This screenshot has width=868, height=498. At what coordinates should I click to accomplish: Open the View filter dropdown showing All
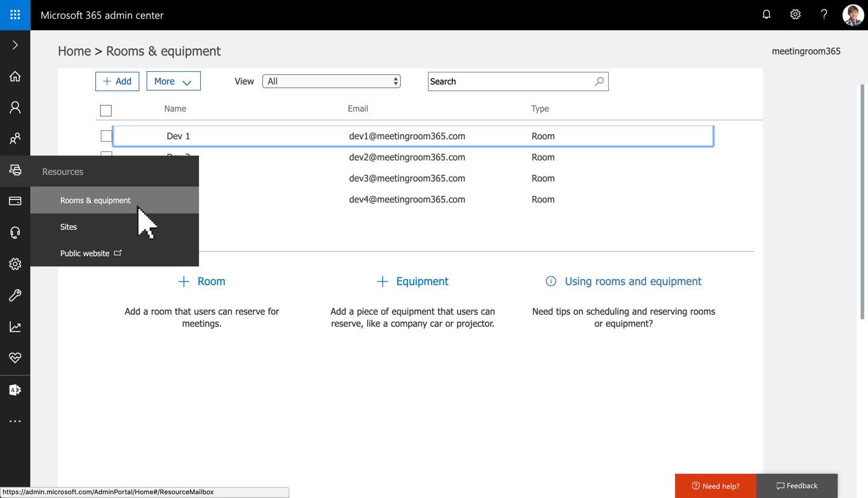(332, 81)
